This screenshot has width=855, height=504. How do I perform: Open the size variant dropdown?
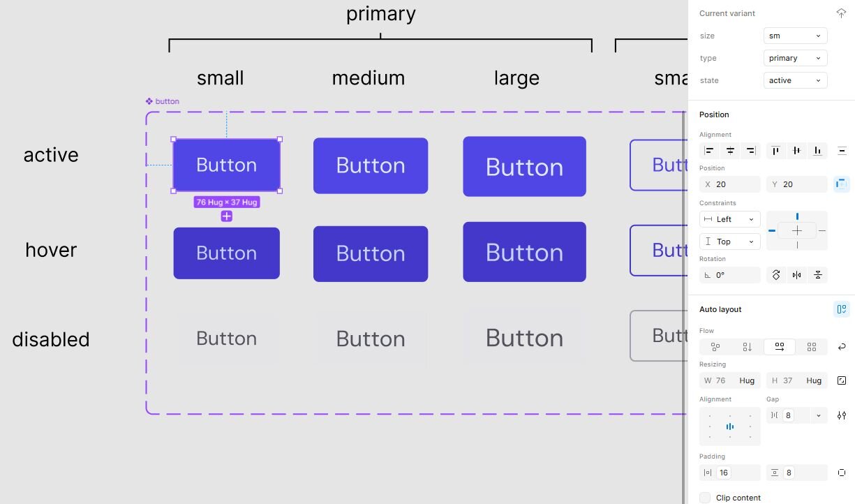tap(795, 36)
